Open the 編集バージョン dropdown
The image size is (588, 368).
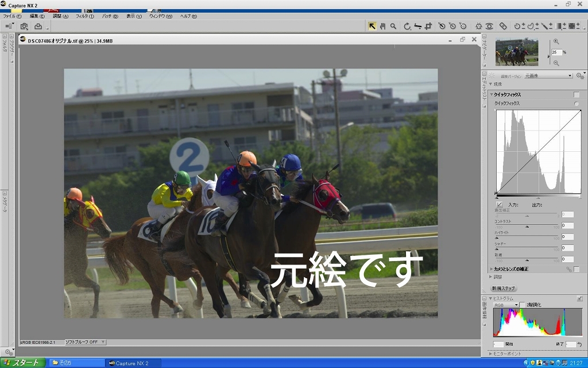[548, 75]
